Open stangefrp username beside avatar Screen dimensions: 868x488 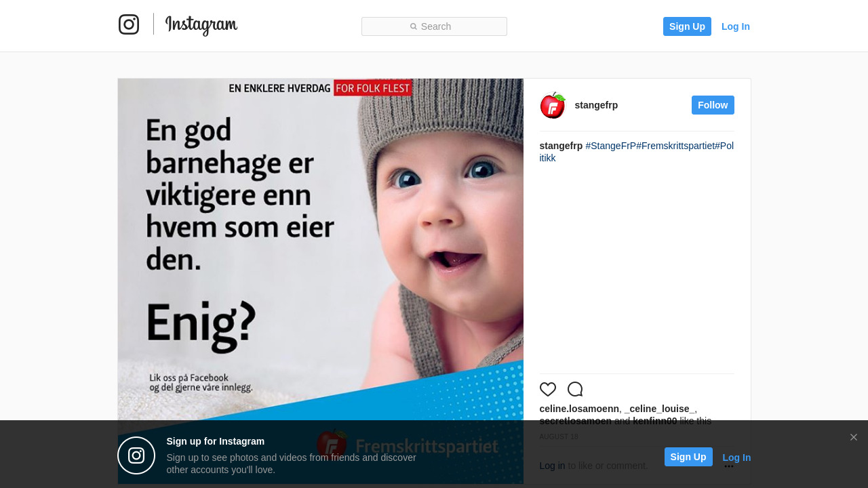[x=596, y=105]
